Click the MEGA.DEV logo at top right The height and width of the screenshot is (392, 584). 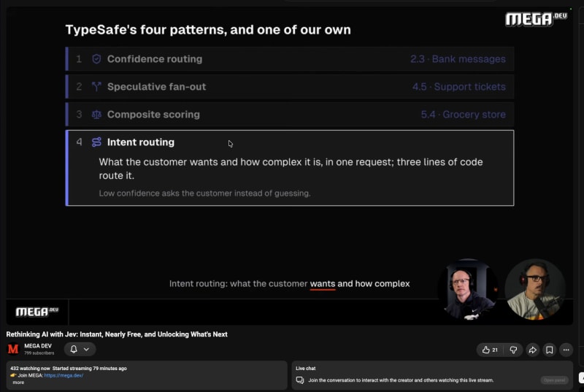[536, 19]
